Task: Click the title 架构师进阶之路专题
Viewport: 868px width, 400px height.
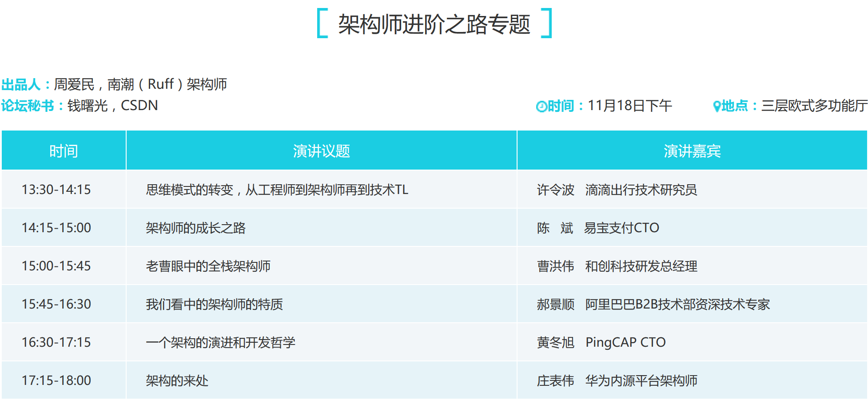Action: coord(434,24)
